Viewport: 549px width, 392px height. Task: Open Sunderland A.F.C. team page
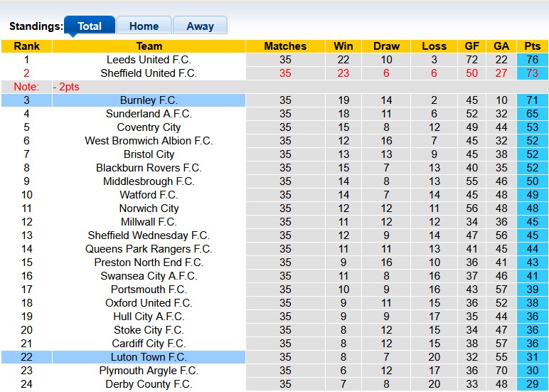point(149,114)
